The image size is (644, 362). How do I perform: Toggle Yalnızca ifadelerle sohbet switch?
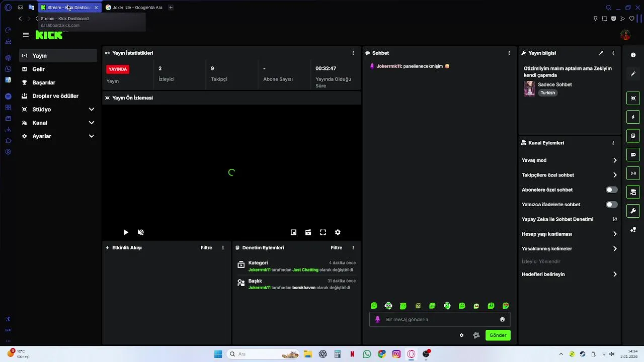(611, 205)
